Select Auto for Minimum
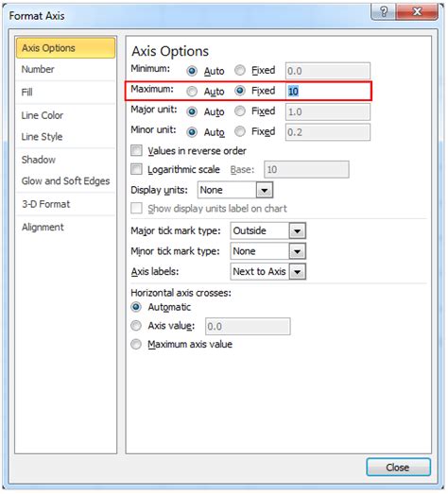Viewport: 448px width, 494px height. coord(192,71)
